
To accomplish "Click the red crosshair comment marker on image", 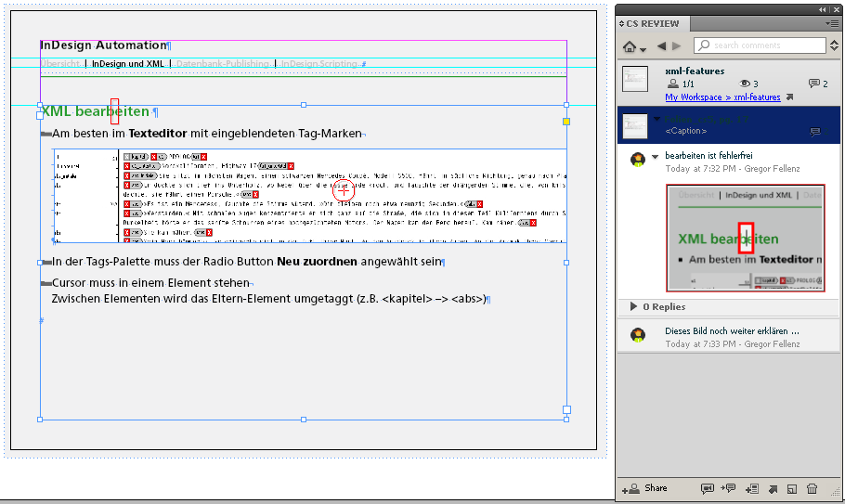I will (x=344, y=190).
